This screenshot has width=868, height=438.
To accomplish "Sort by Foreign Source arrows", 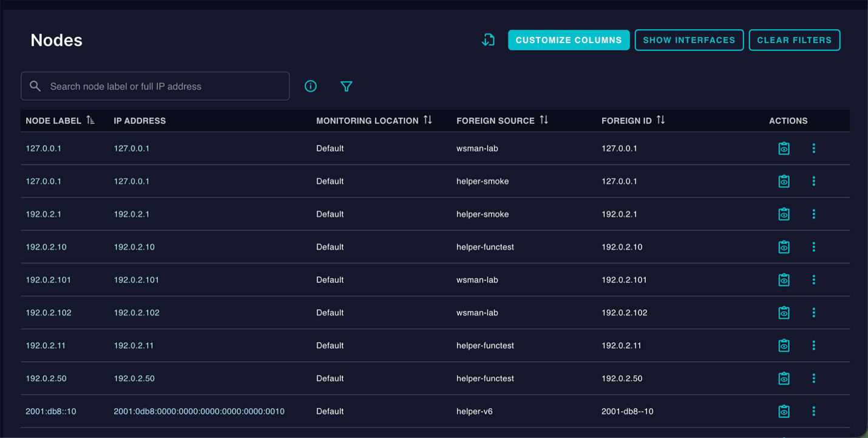I will pyautogui.click(x=544, y=120).
